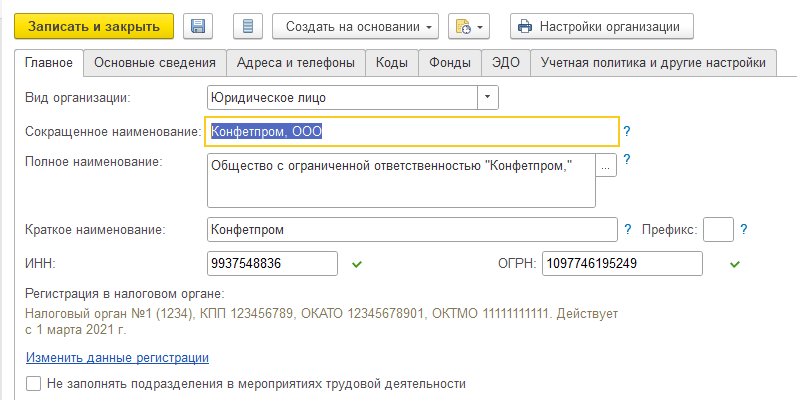Open the Фонды tab
797x400 pixels.
click(450, 63)
